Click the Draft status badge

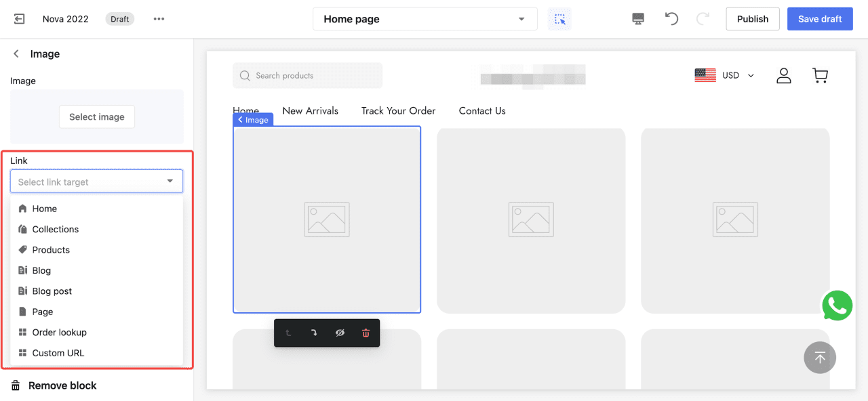(120, 19)
